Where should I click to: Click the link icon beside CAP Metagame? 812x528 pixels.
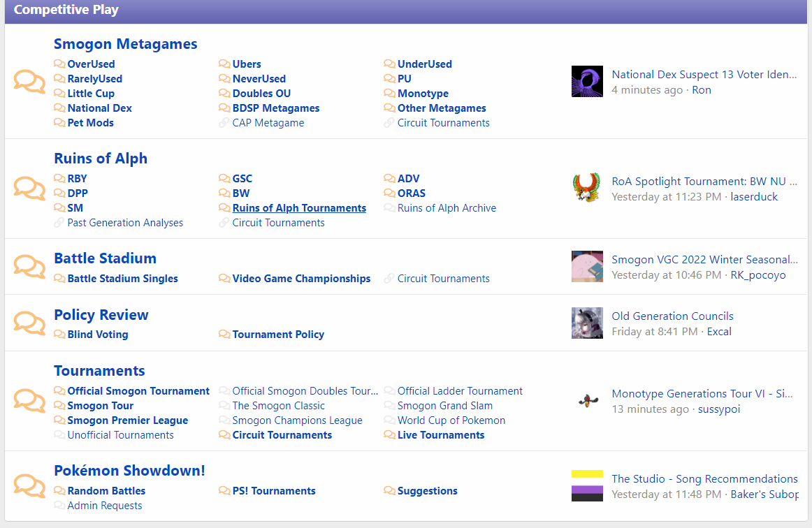click(224, 123)
